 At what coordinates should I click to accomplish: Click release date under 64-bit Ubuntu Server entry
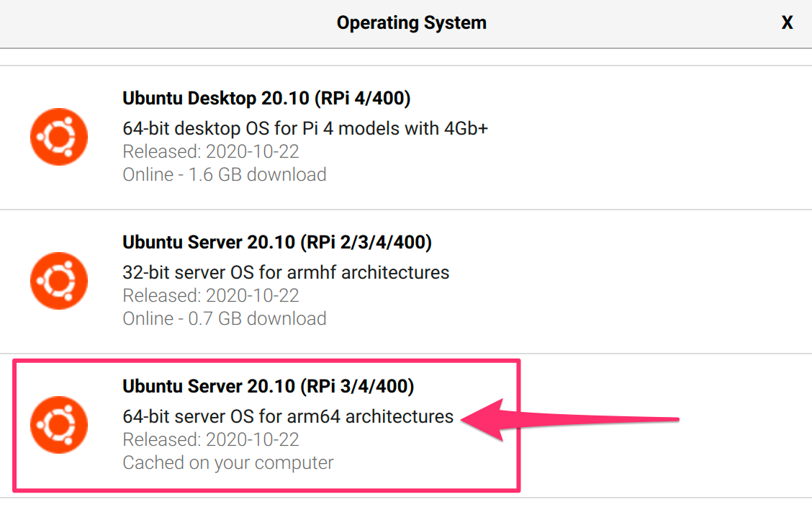coord(211,440)
